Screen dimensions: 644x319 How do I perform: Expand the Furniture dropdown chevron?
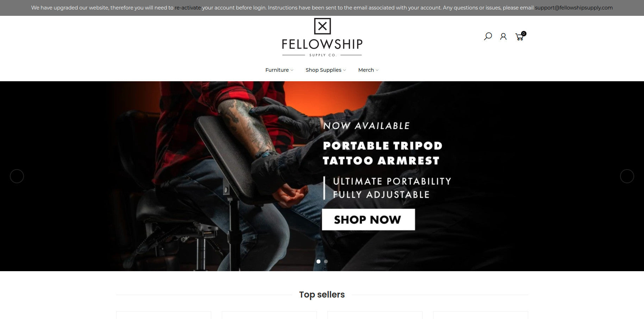point(292,70)
